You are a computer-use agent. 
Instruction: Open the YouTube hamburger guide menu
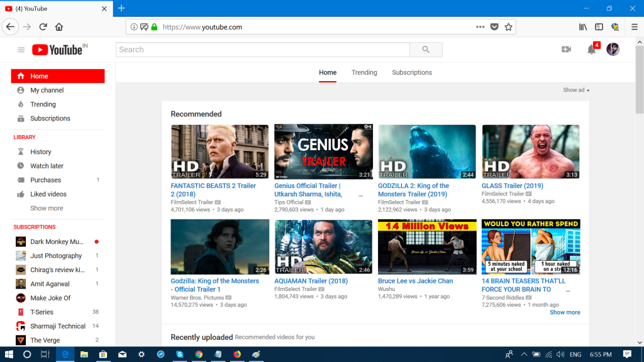21,50
